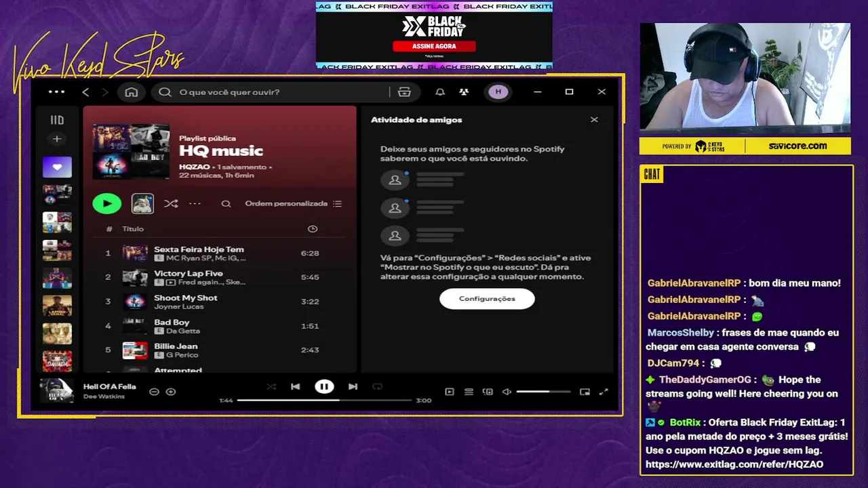Image resolution: width=868 pixels, height=488 pixels.
Task: Go forward with the right arrow
Action: (x=105, y=92)
